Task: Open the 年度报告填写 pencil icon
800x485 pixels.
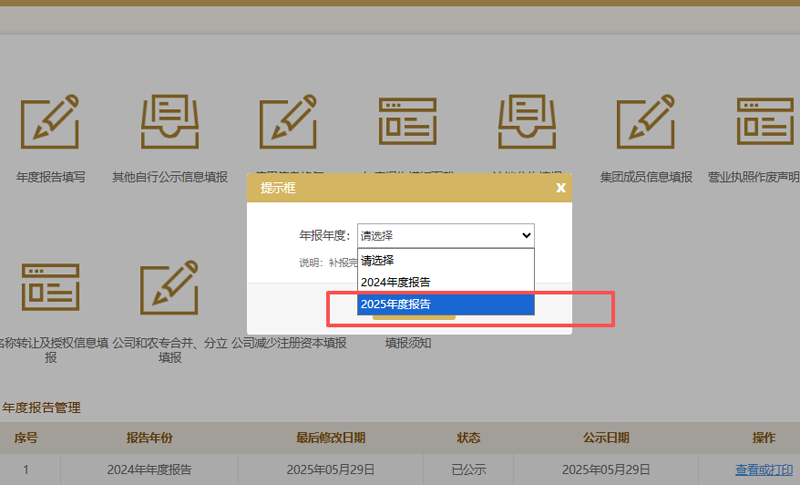Action: 50,122
